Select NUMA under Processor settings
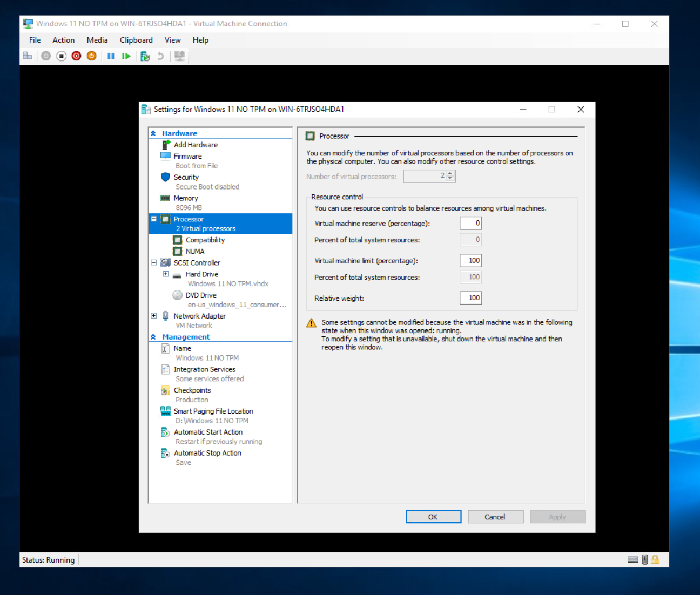This screenshot has width=700, height=595. 194,251
